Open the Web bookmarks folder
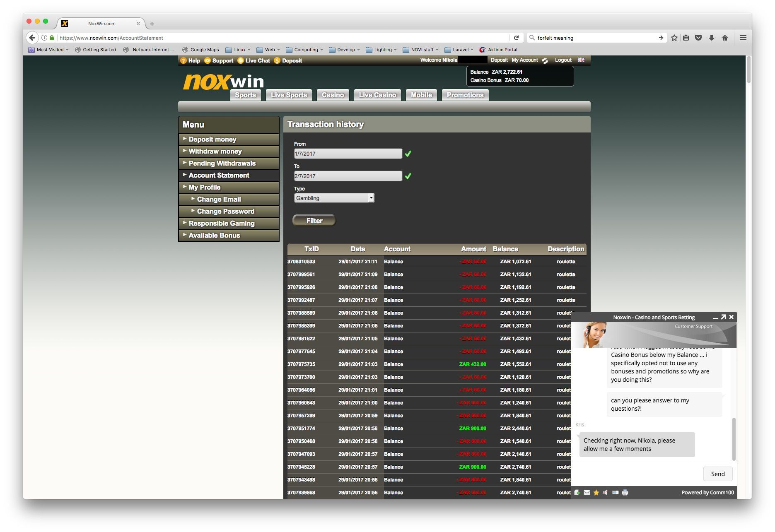 tap(268, 50)
